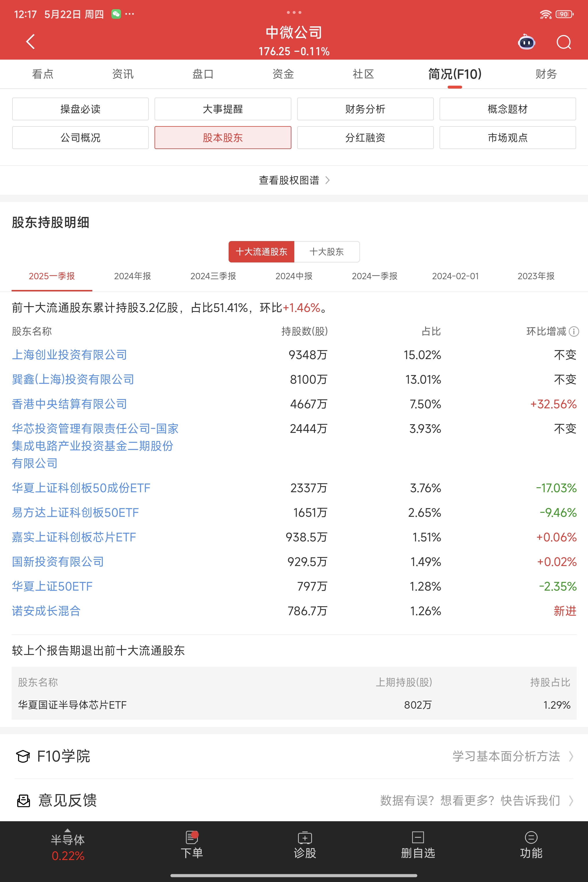Open the 操盘必读 section button
This screenshot has height=882, width=588.
pos(80,109)
